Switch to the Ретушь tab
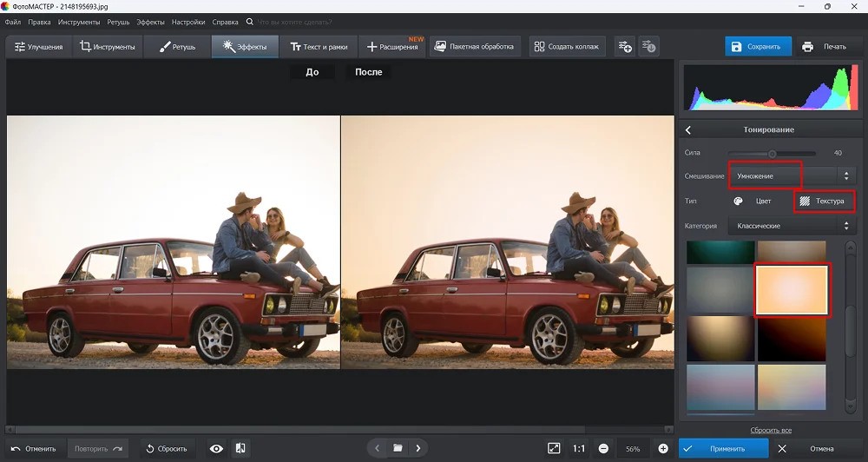868x462 pixels. [x=177, y=47]
